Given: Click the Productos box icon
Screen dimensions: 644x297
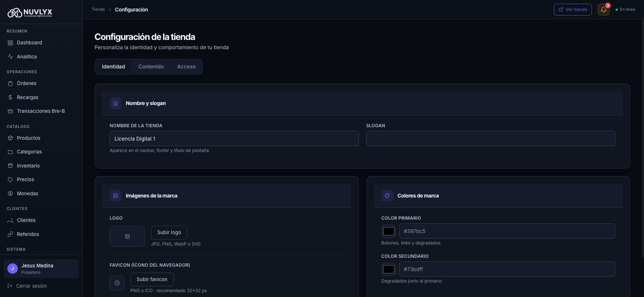Looking at the screenshot, I should pos(10,138).
